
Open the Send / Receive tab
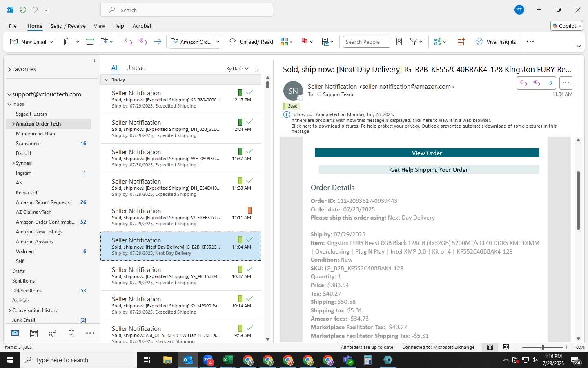[x=68, y=26]
